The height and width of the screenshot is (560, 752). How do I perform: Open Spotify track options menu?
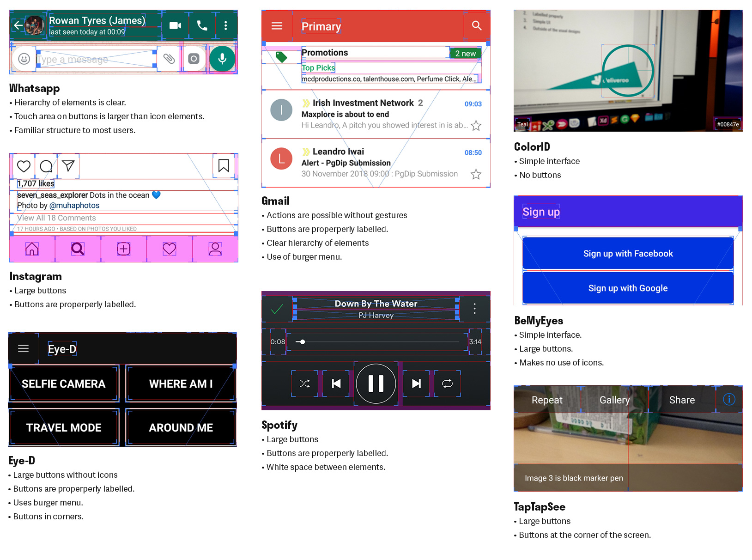(x=474, y=309)
